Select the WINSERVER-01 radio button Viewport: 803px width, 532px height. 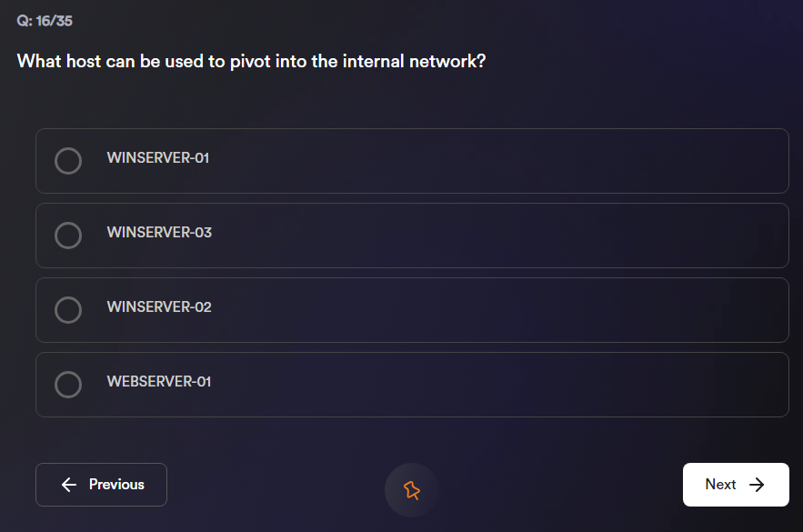(x=68, y=161)
